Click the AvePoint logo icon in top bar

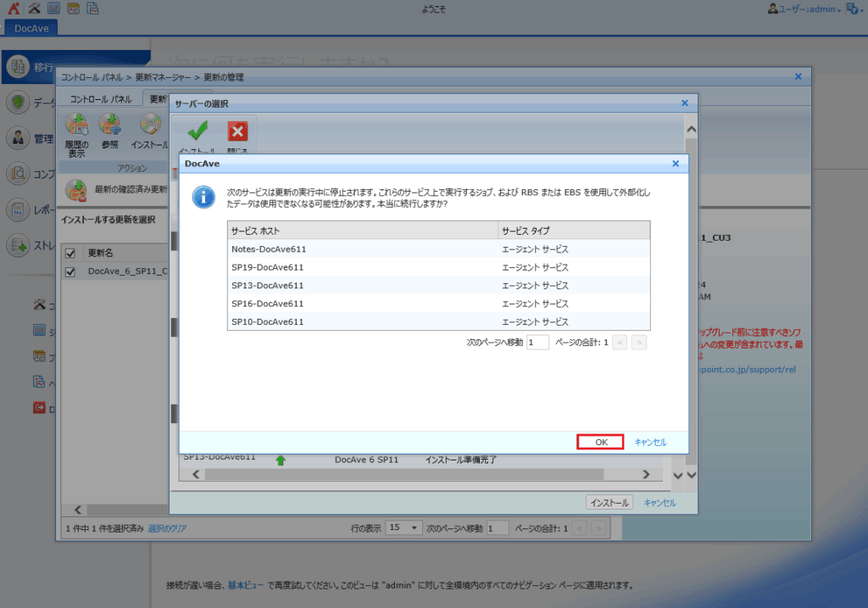[x=14, y=8]
